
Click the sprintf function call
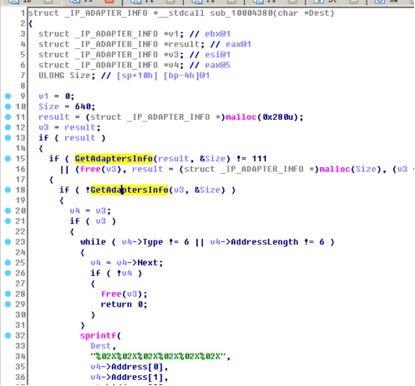(x=98, y=335)
